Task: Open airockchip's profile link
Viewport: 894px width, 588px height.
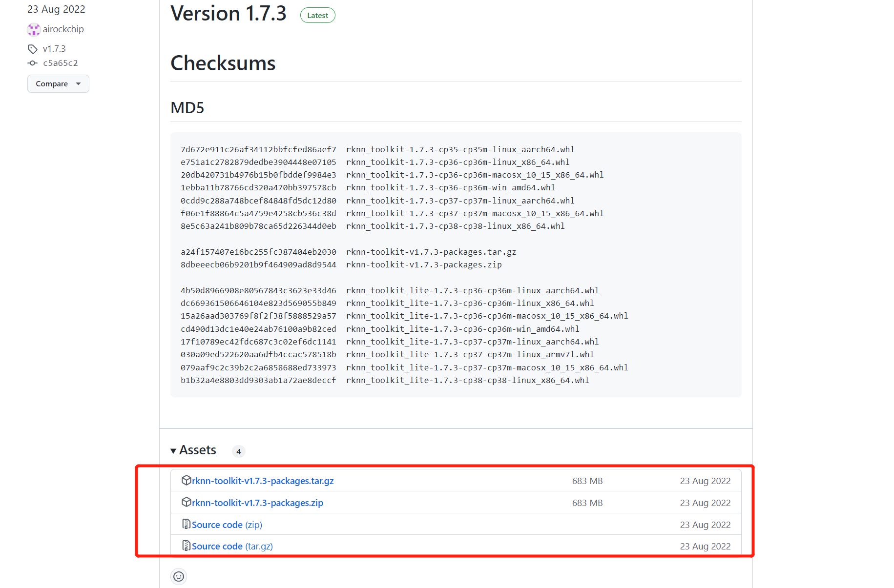Action: point(63,29)
